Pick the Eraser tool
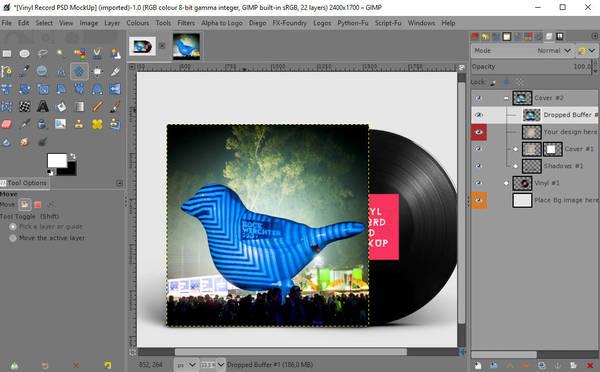 (7, 124)
